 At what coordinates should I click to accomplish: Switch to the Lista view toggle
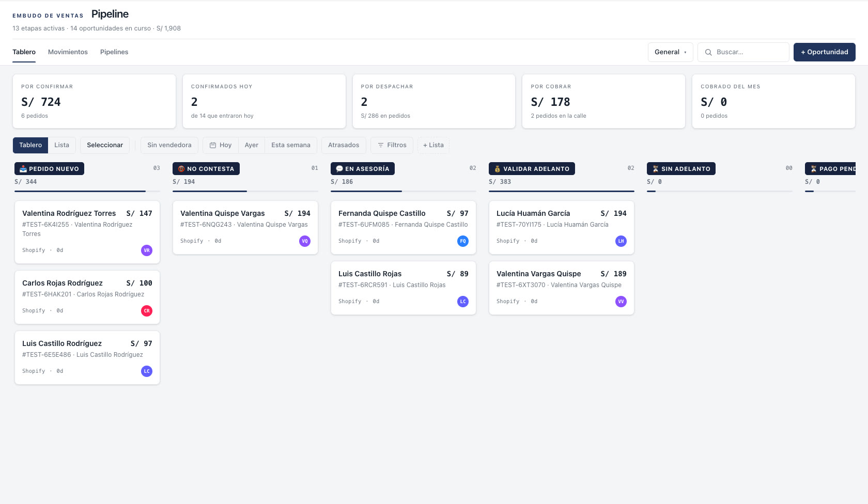point(62,145)
